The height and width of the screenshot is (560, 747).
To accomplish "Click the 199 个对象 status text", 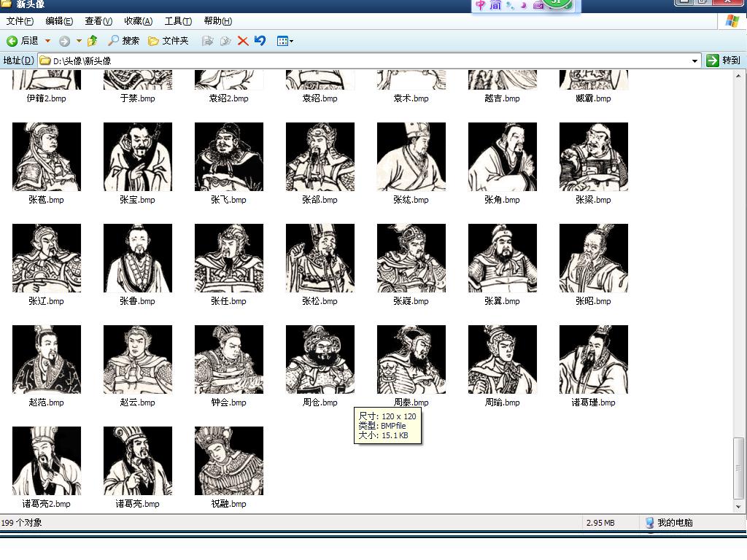I will click(x=21, y=523).
